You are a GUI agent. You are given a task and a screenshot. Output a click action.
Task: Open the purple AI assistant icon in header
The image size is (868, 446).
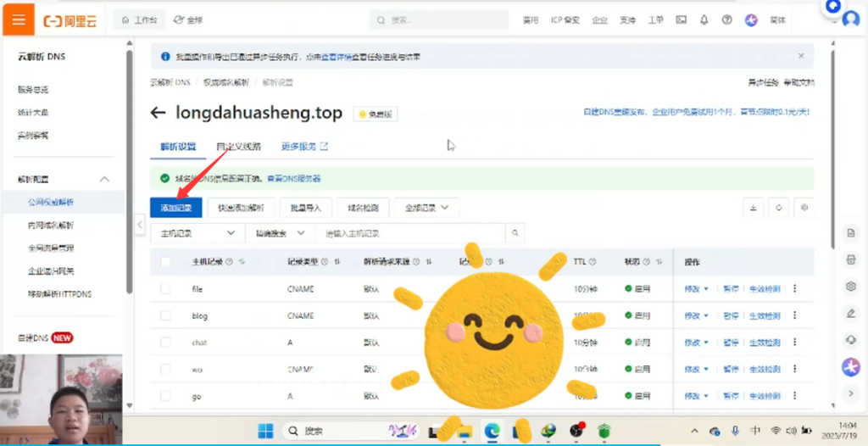[751, 20]
